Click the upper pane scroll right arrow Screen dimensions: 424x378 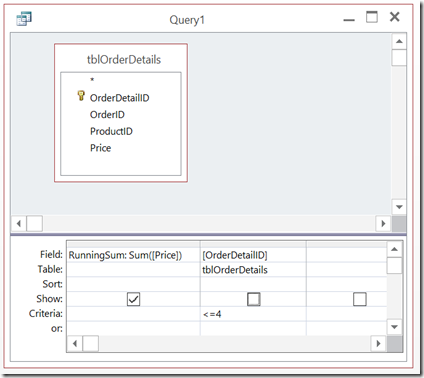[383, 223]
